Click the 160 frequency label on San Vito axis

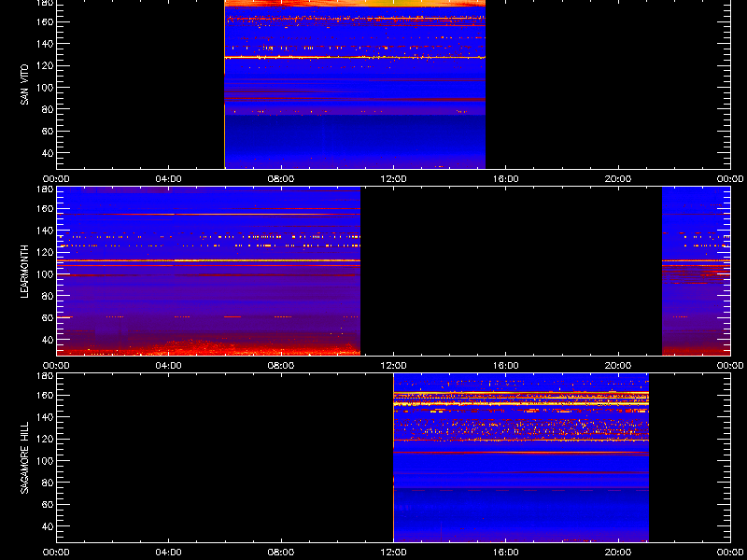pyautogui.click(x=45, y=21)
